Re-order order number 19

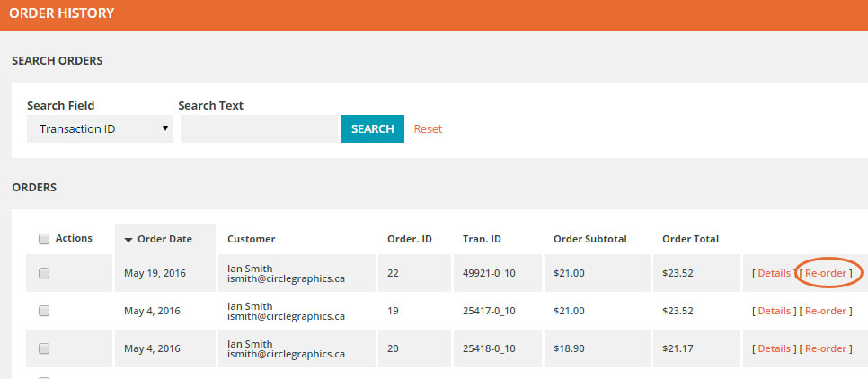click(826, 311)
